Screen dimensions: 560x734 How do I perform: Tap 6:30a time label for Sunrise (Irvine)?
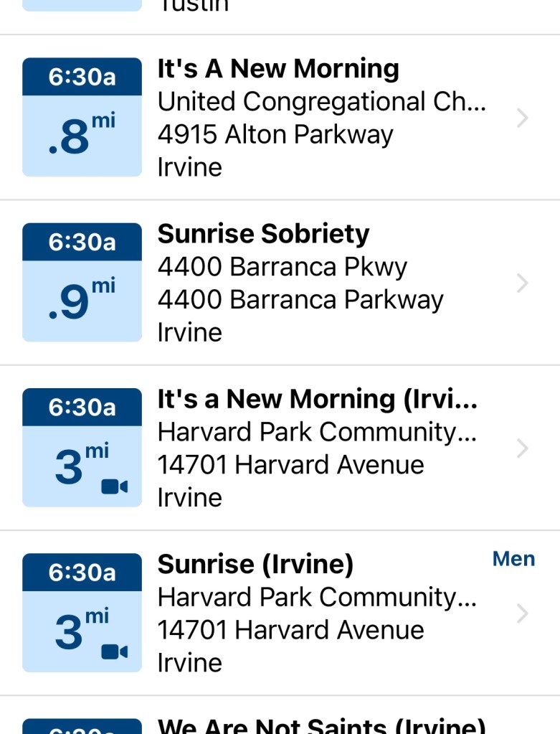[x=82, y=573]
